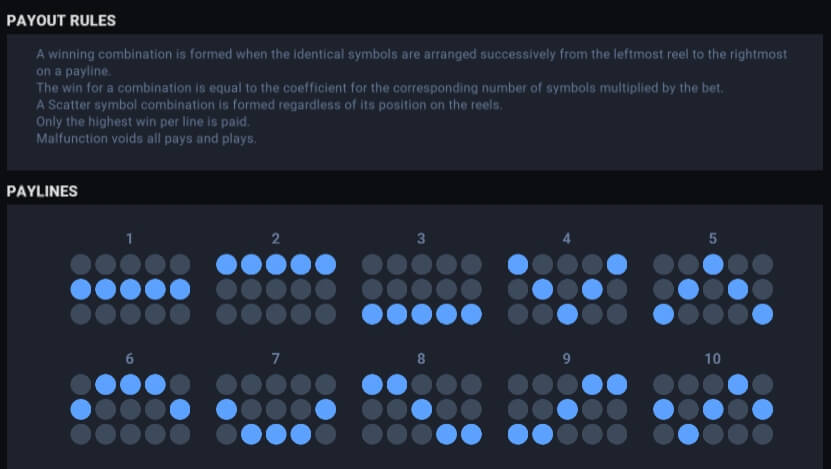Select the payline 1 diagram
The height and width of the screenshot is (469, 831).
click(x=130, y=289)
